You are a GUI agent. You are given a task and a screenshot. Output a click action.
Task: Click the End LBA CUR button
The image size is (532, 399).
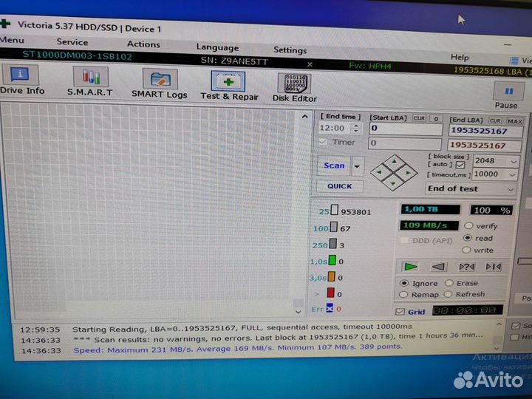pos(495,120)
